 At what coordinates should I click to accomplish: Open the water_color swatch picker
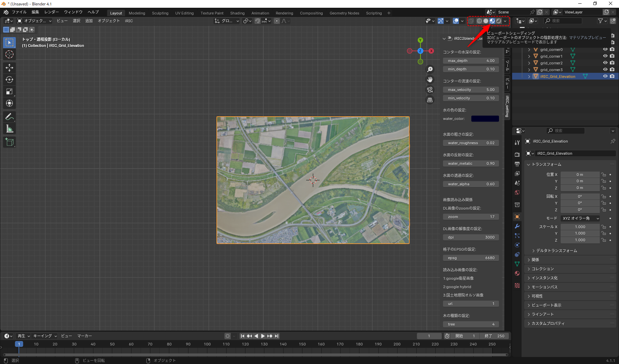click(485, 119)
